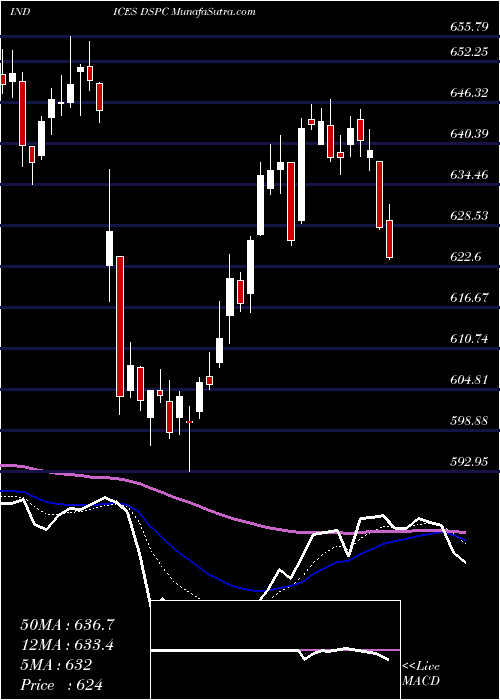Click the 616.67 price level label
Viewport: 500px width, 700px height.
468,297
